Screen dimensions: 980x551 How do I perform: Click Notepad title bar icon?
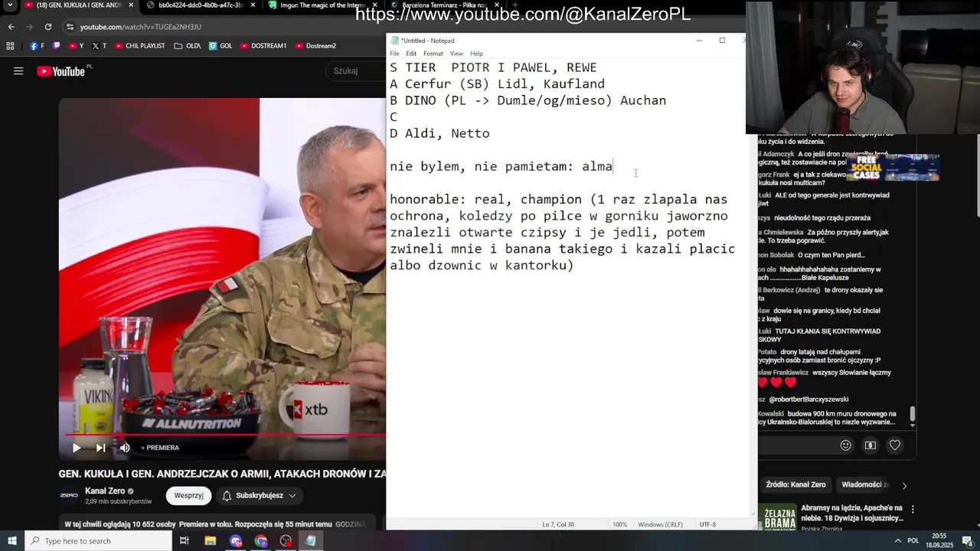coord(394,41)
